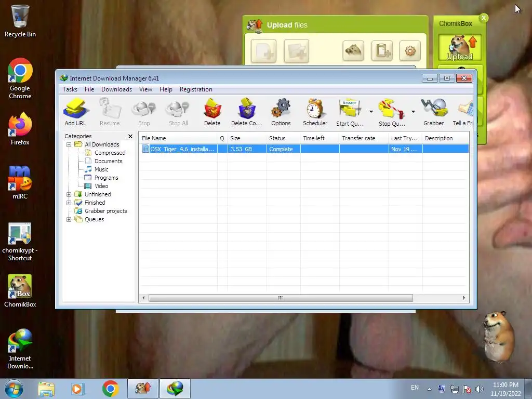532x399 pixels.
Task: Click the scroll right arrow of download list
Action: pos(464,298)
